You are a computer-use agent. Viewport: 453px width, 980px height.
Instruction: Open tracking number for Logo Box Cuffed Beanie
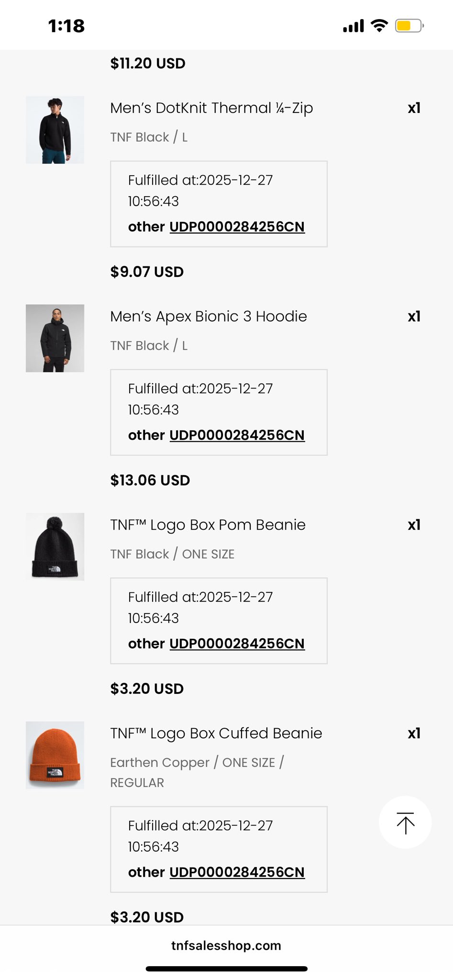(237, 872)
